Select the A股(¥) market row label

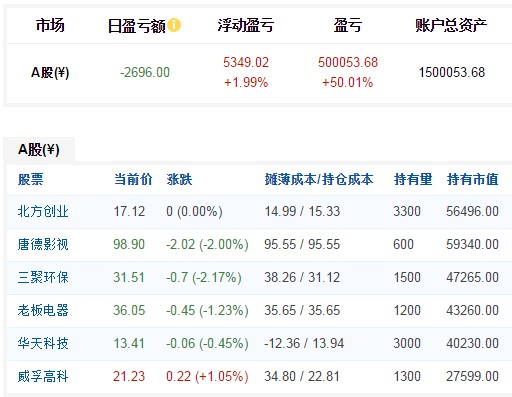(50, 72)
